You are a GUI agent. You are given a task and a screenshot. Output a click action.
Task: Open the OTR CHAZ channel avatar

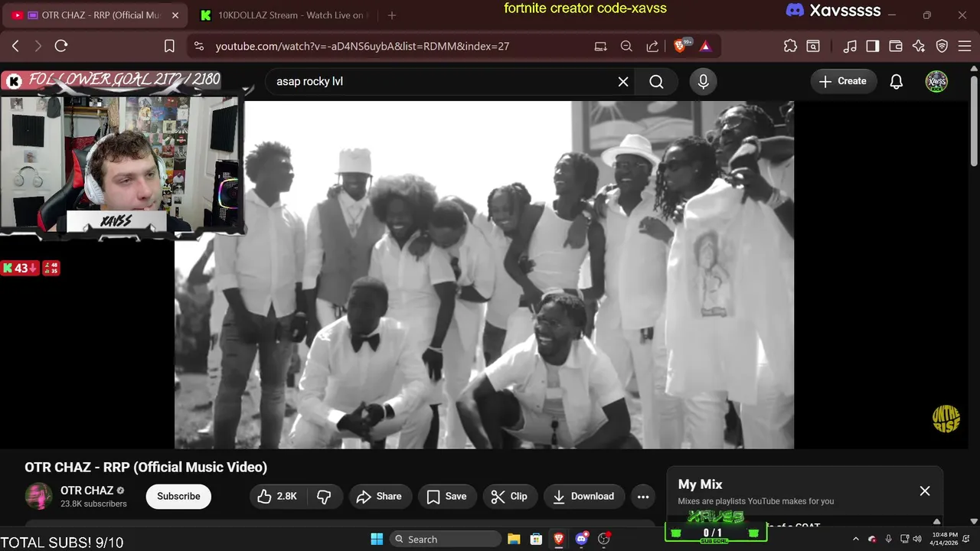[x=38, y=496]
